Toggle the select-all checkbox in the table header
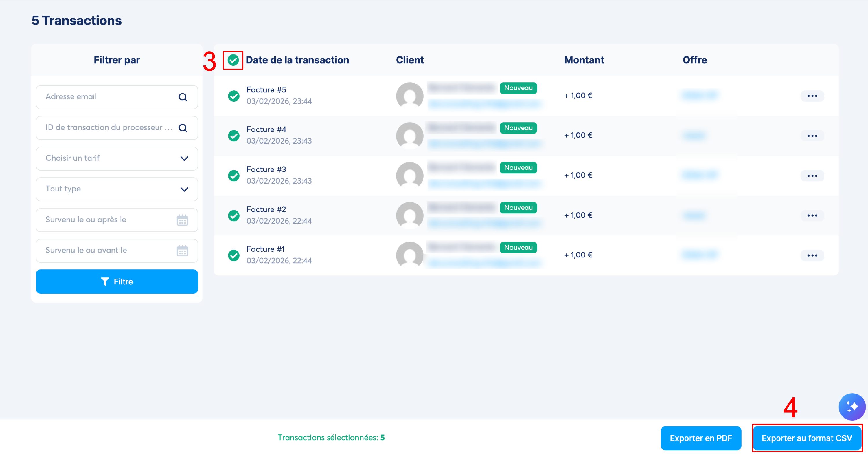This screenshot has height=455, width=868. point(233,60)
